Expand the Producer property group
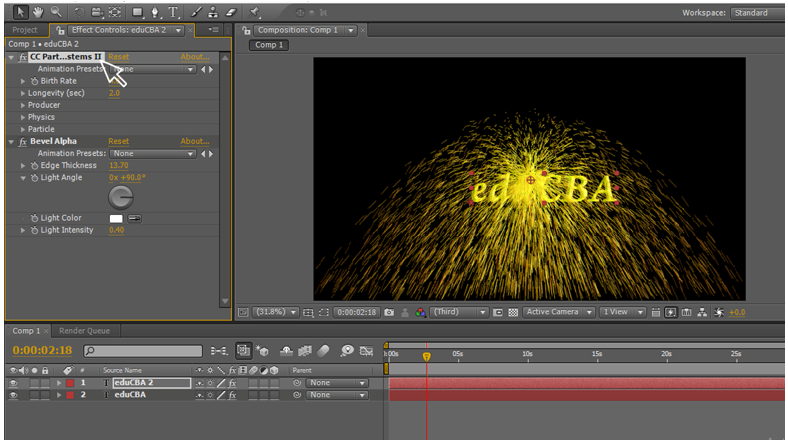The image size is (788, 442). point(23,105)
